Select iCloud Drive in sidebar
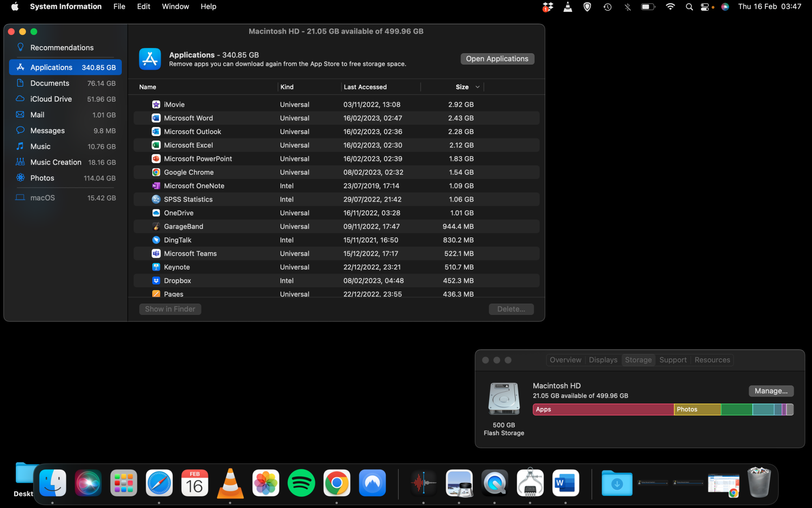Viewport: 812px width, 508px height. point(65,99)
